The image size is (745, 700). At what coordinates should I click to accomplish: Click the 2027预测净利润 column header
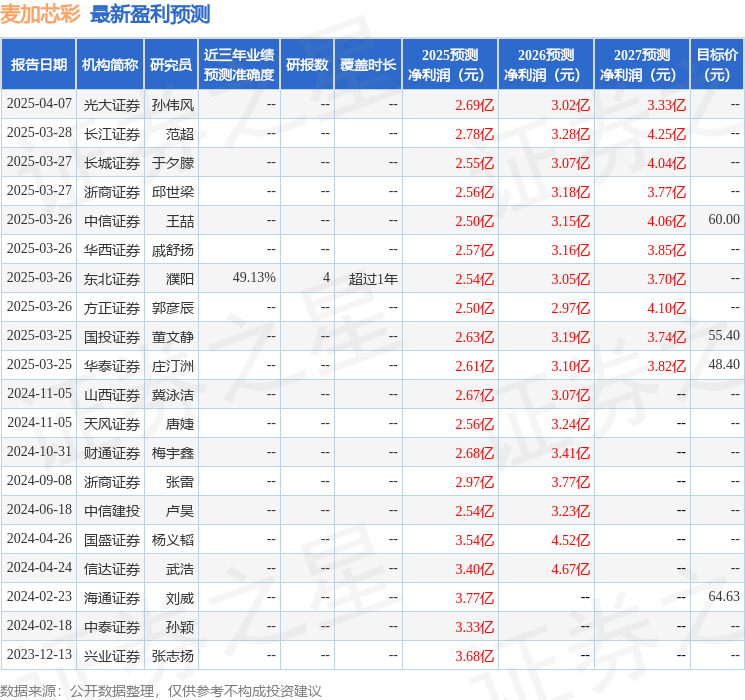(x=642, y=65)
